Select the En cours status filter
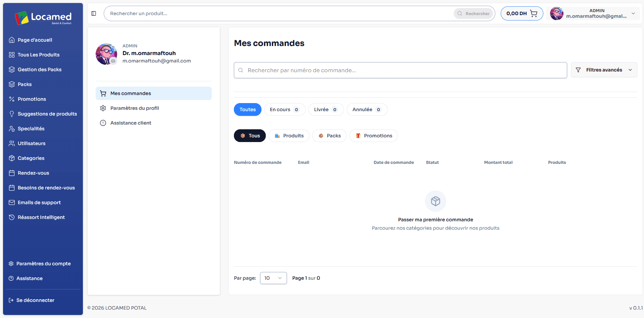This screenshot has width=644, height=318. click(284, 109)
